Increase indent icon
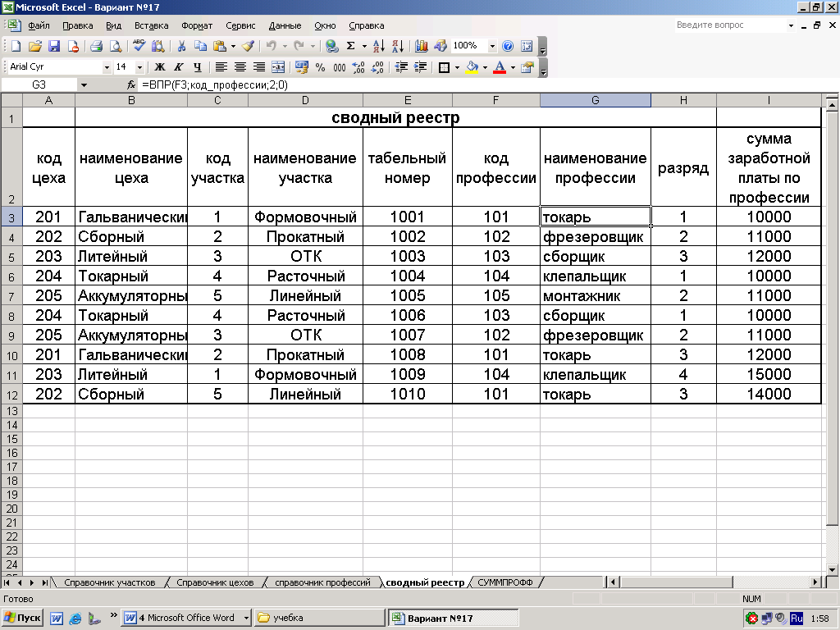Screen dimensions: 840x630 420,67
